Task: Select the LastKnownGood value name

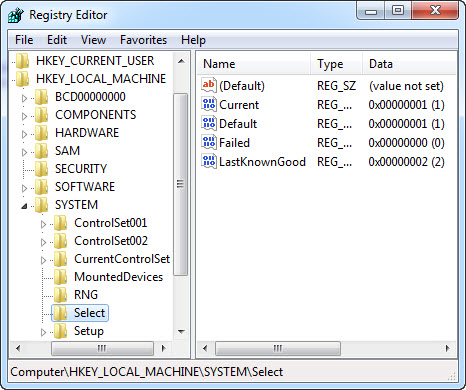Action: pyautogui.click(x=262, y=162)
